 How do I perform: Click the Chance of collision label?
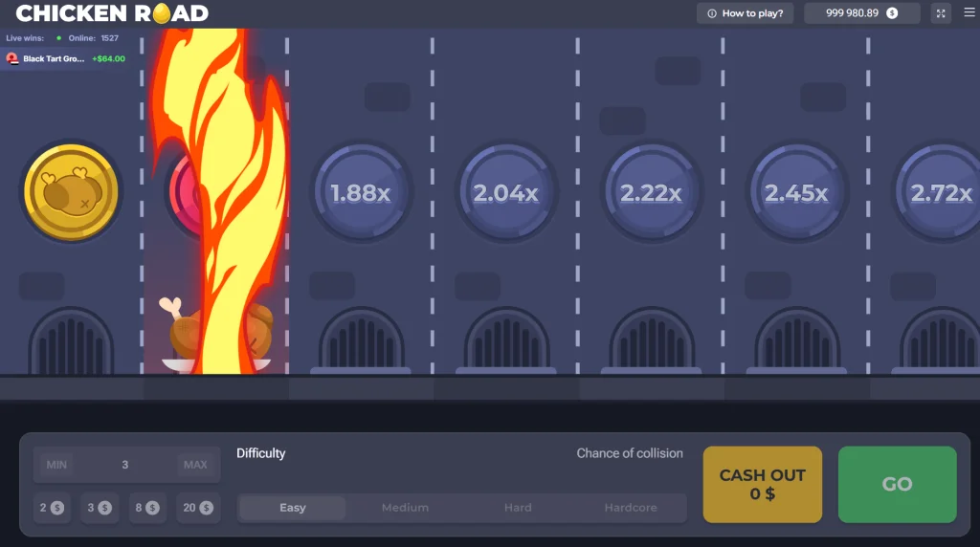coord(630,453)
